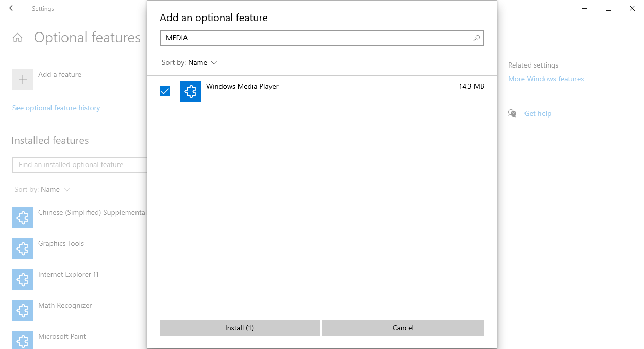Open the dialog's Sort by Name dropdown
The height and width of the screenshot is (349, 644).
[x=190, y=63]
